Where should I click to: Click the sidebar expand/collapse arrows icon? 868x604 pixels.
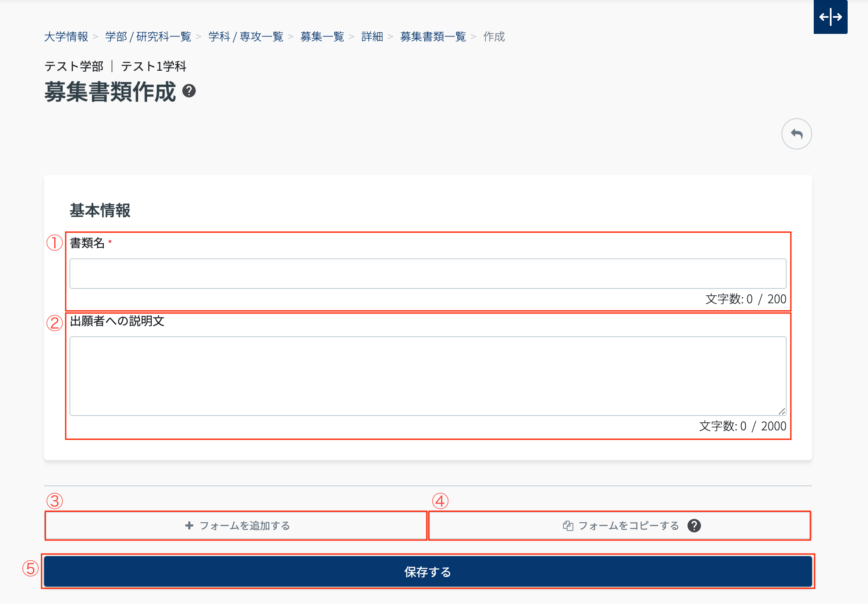point(830,17)
